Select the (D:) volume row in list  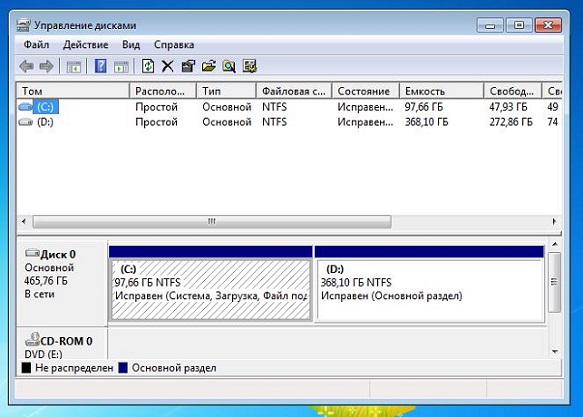tap(289, 122)
